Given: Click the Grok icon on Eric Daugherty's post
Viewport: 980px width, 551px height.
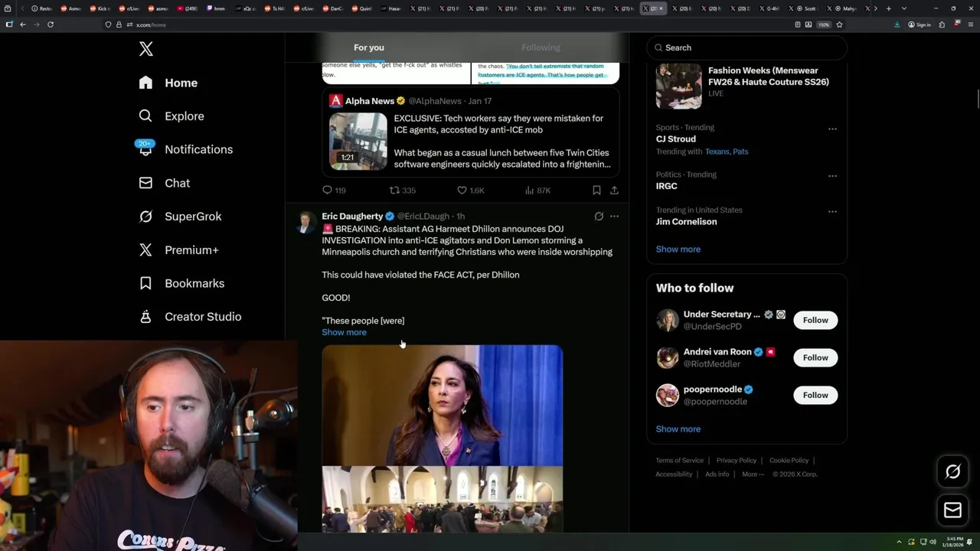Looking at the screenshot, I should pos(599,217).
